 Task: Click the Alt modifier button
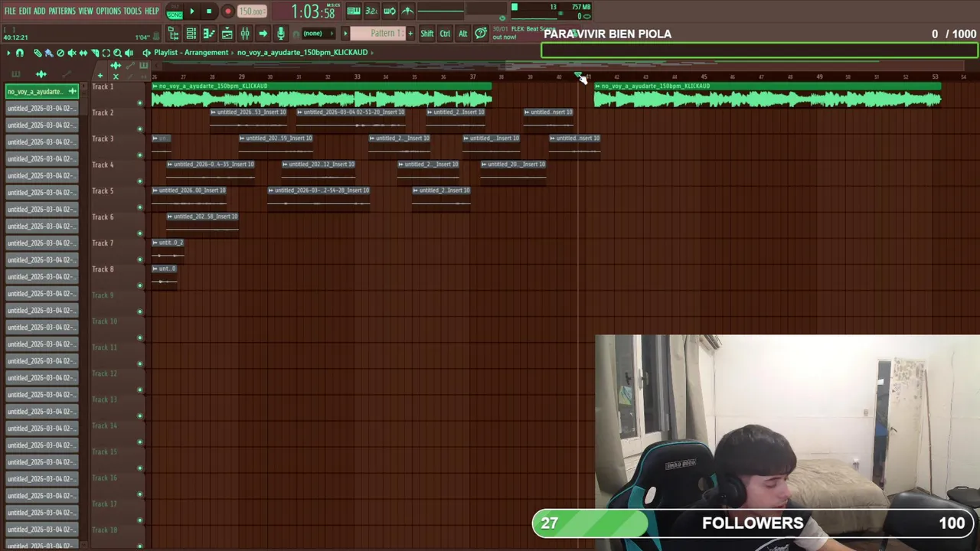[462, 34]
